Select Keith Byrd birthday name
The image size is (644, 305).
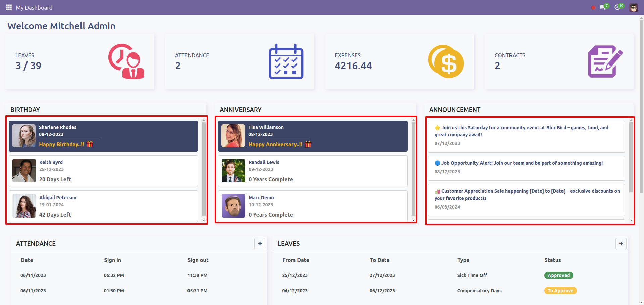coord(51,162)
